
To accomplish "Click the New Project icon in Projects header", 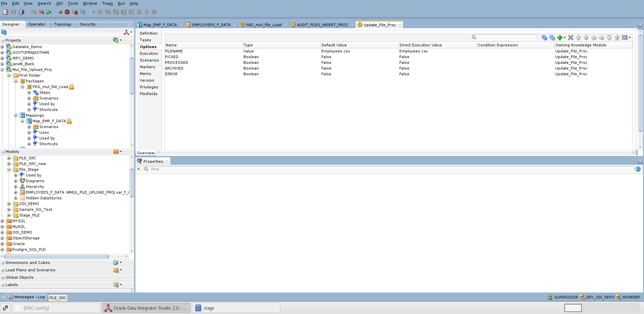I will [x=116, y=40].
